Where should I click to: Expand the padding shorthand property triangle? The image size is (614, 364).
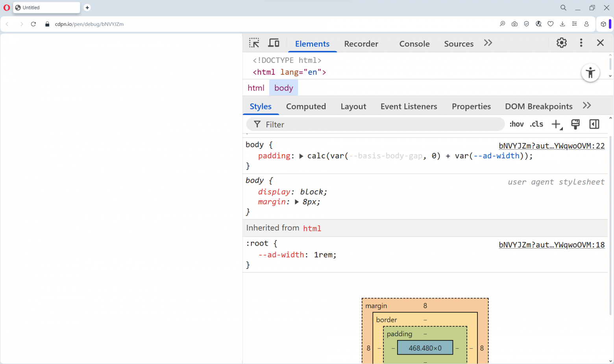[301, 156]
